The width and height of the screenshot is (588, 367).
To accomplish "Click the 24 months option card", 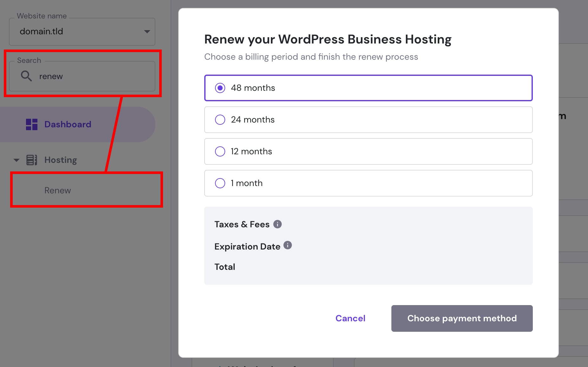I will click(x=368, y=120).
